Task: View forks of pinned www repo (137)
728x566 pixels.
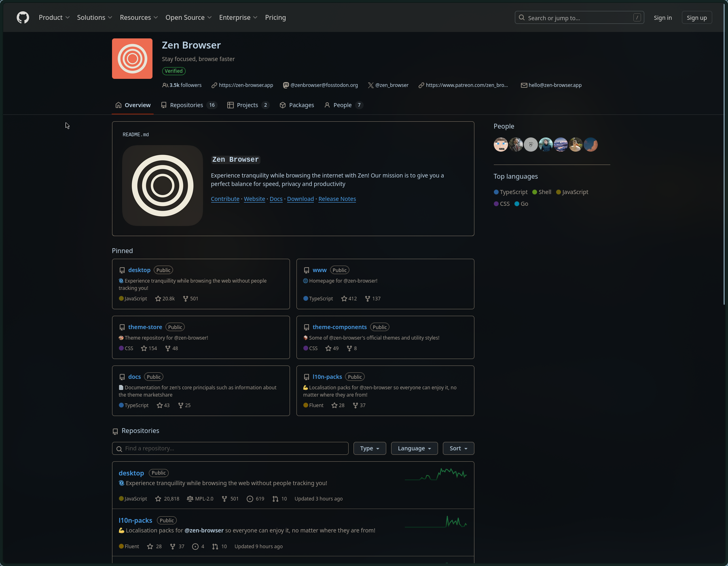Action: [373, 299]
